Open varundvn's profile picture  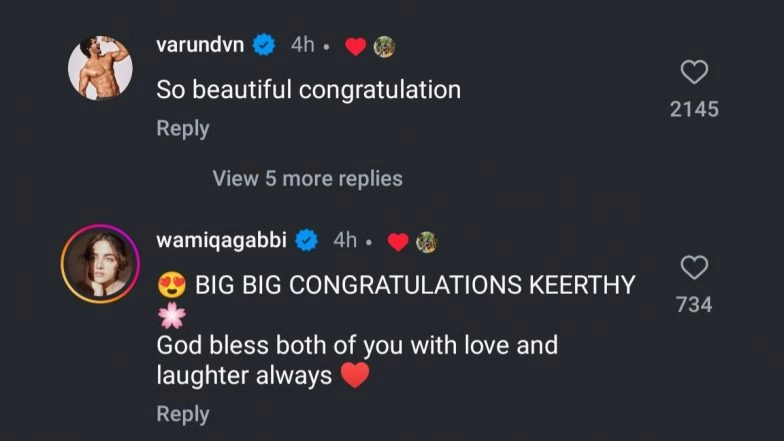99,69
